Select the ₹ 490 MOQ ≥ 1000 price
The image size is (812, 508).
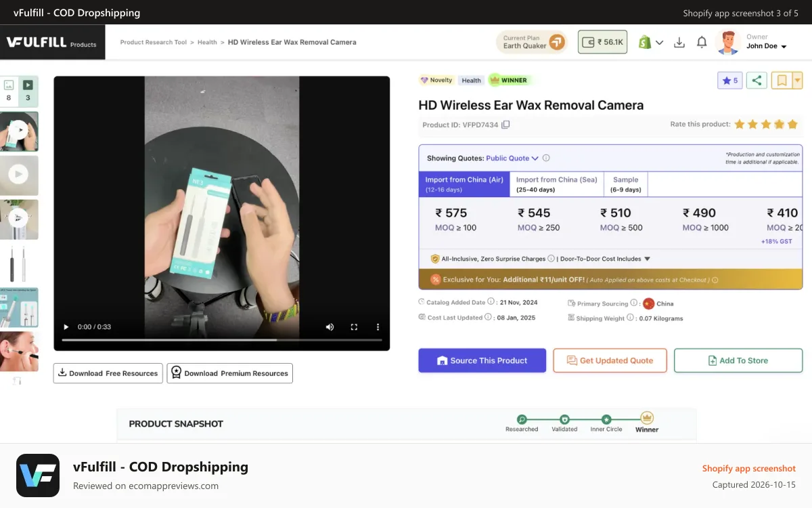(x=706, y=219)
